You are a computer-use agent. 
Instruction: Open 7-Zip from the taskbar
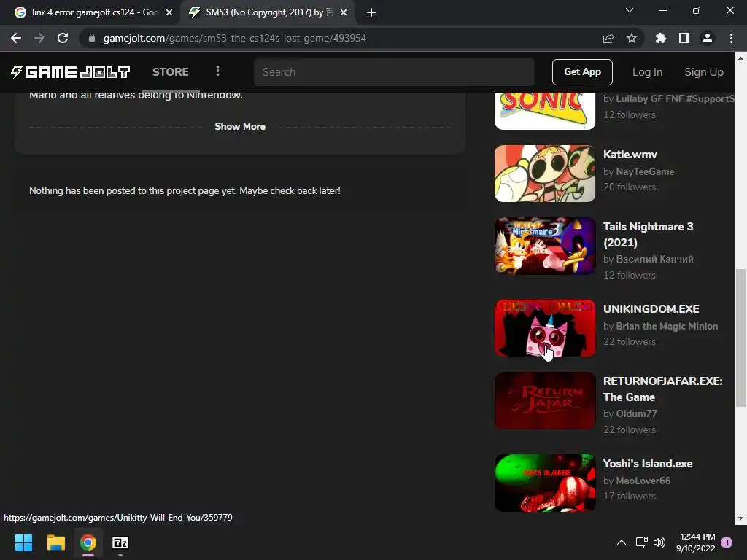coord(120,542)
